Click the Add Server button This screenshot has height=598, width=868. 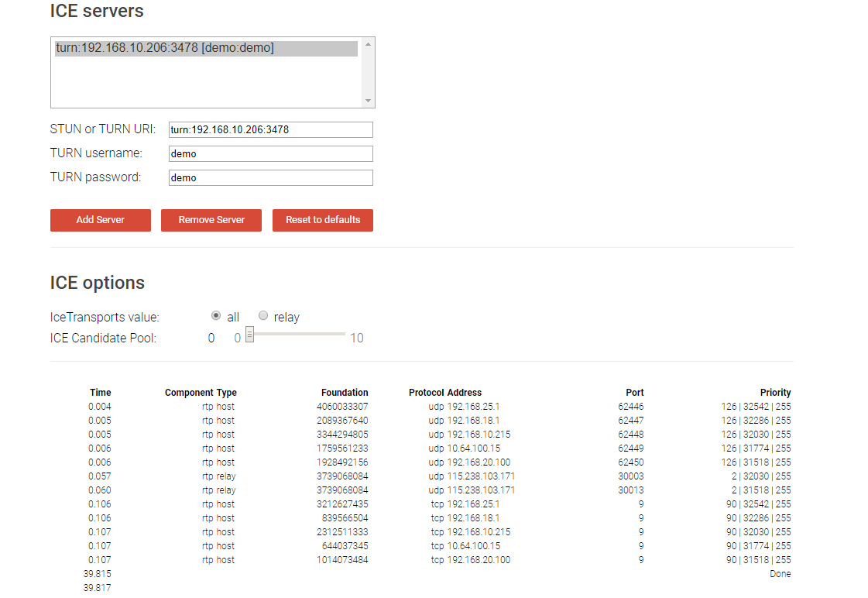click(100, 220)
